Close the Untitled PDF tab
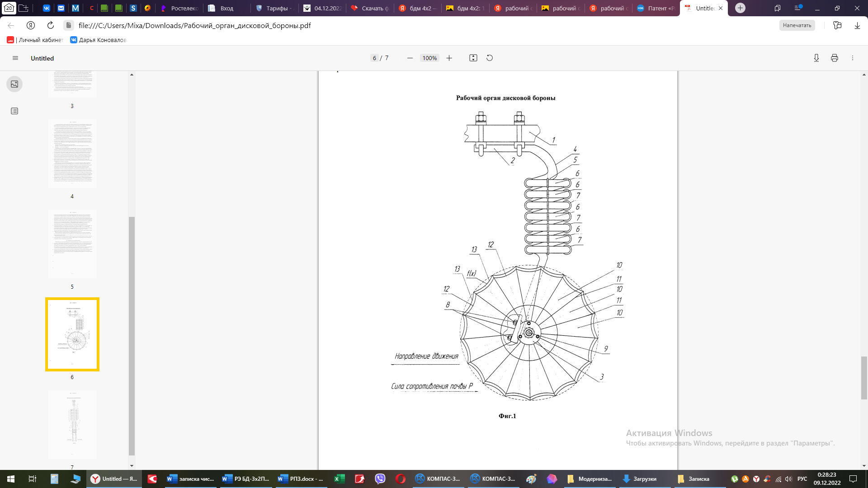Image resolution: width=868 pixels, height=488 pixels. pyautogui.click(x=721, y=8)
